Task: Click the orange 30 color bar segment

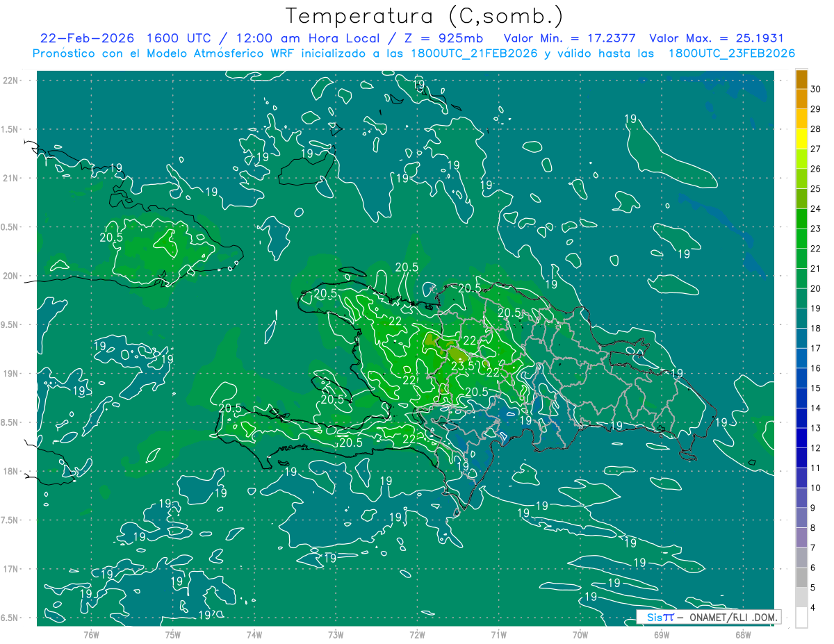Action: 801,79
